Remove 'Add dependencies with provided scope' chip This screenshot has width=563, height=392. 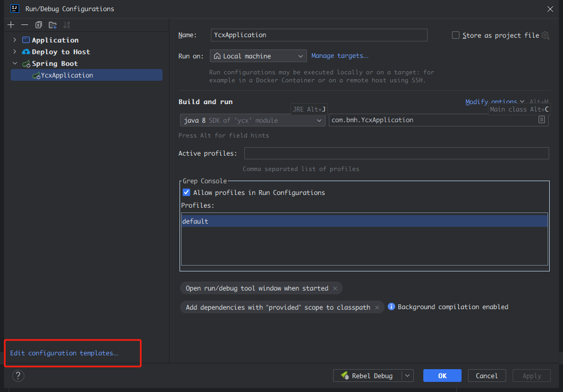[x=377, y=308]
